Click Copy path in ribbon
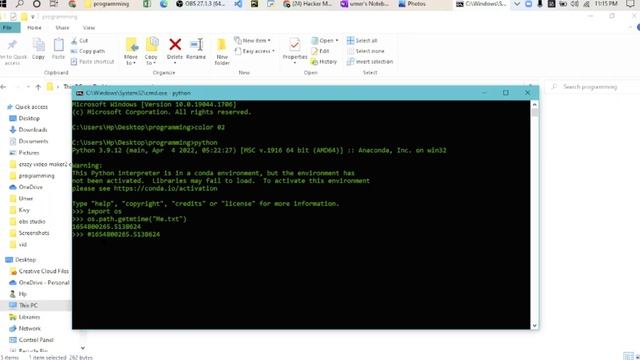This screenshot has height=360, width=640. pos(88,51)
